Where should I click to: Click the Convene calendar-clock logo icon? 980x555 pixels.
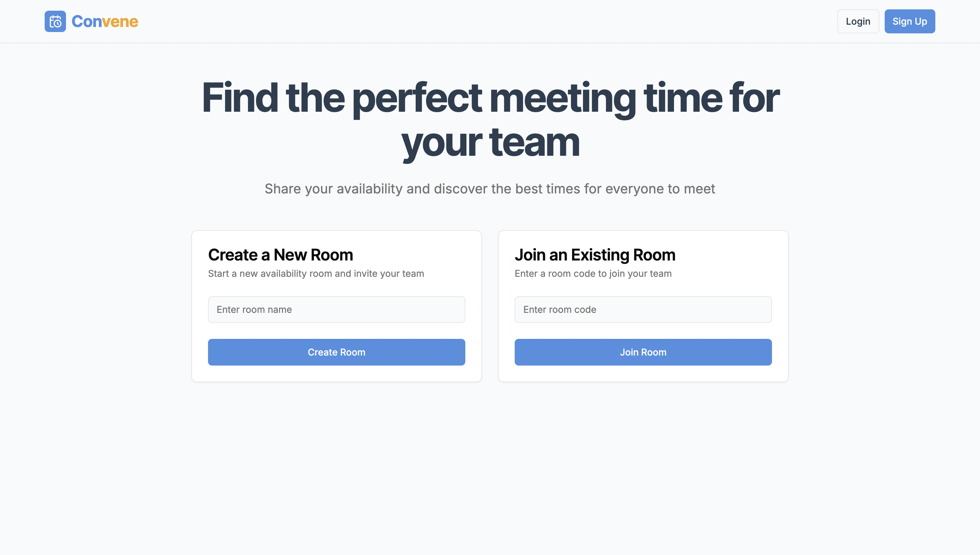click(55, 21)
